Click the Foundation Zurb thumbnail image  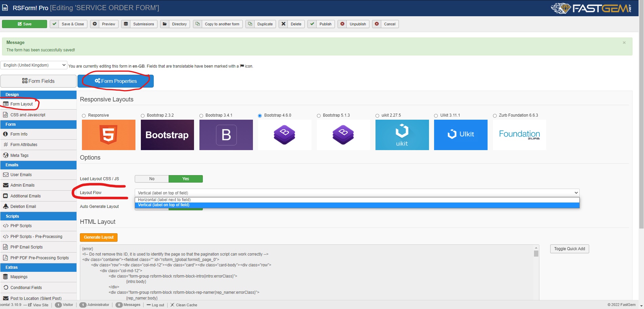519,135
